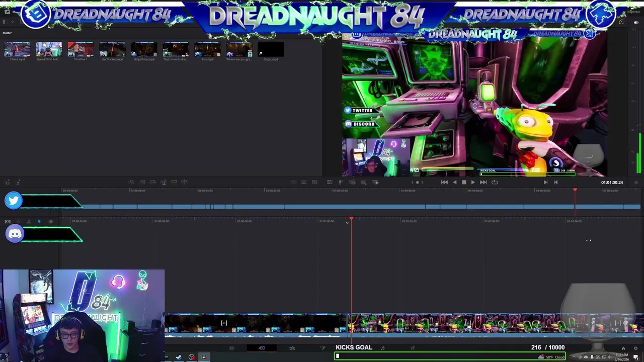
Task: Open Project Manager home icon
Action: 623,348
